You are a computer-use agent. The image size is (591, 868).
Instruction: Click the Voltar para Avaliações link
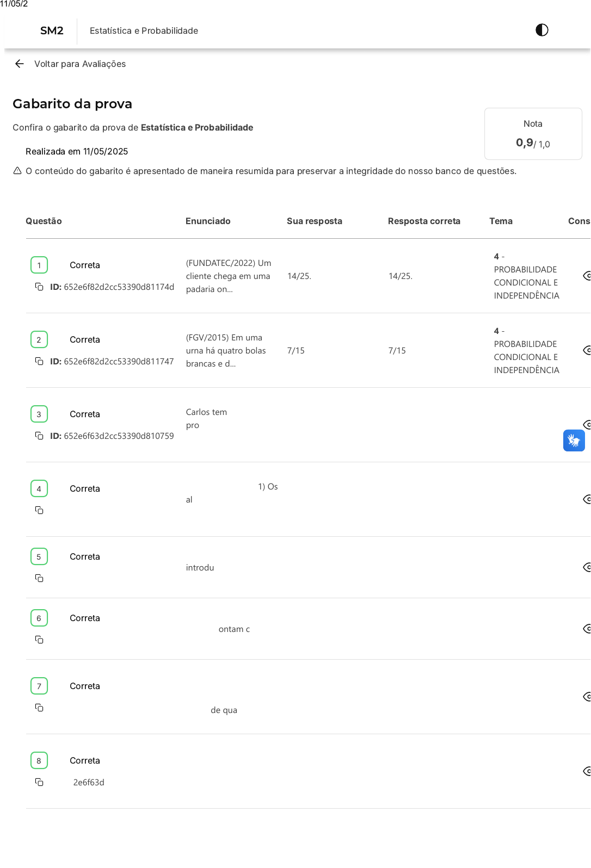pos(80,64)
